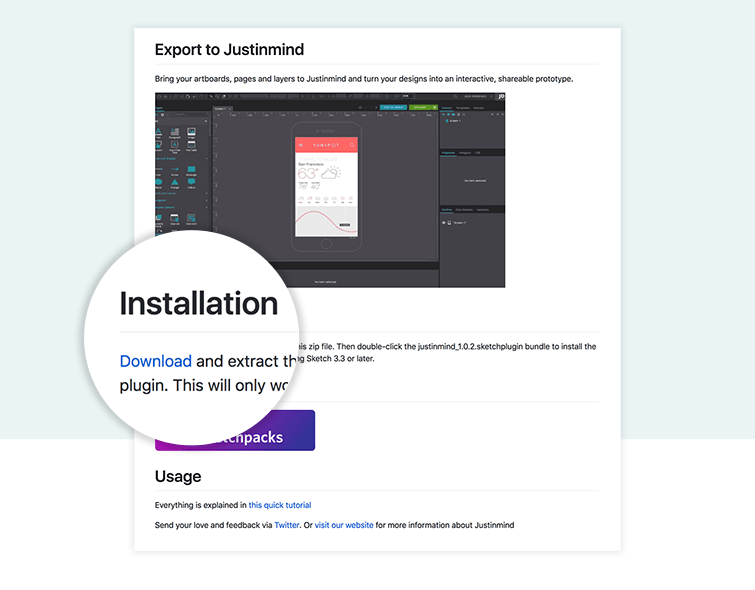Tap the hamburger menu in the phone mockup
The image size is (755, 590).
pos(301,145)
